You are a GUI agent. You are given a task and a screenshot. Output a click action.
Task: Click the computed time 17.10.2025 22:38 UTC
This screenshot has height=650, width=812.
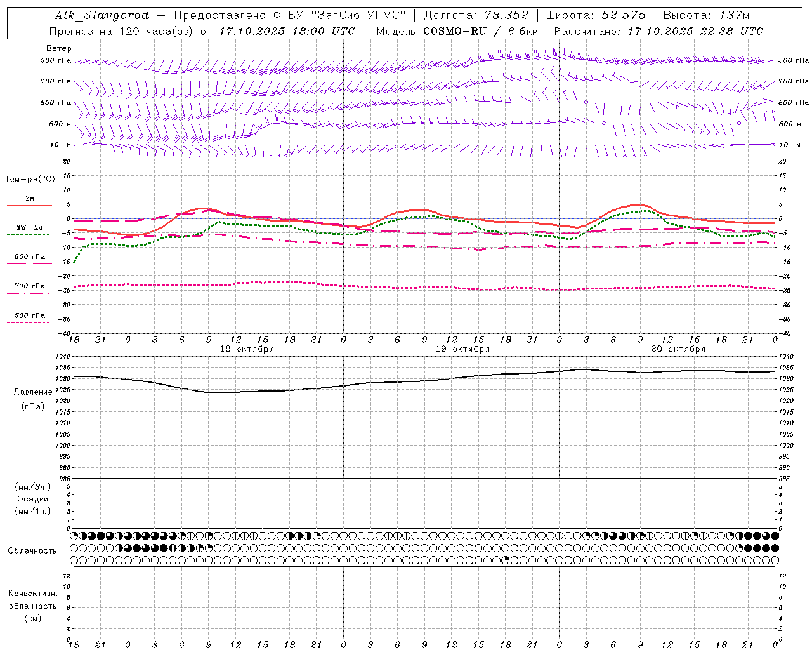click(x=695, y=31)
